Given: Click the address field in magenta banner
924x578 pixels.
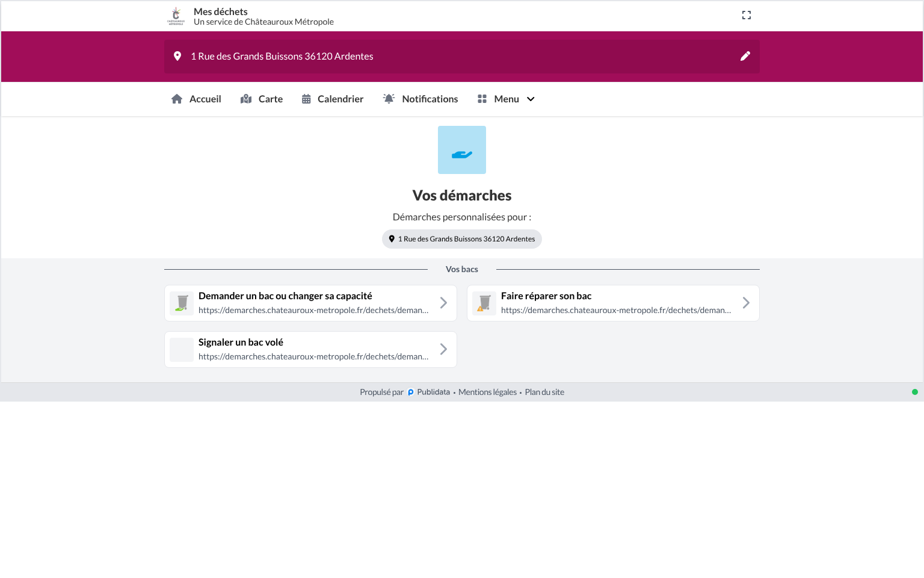Looking at the screenshot, I should coord(462,57).
